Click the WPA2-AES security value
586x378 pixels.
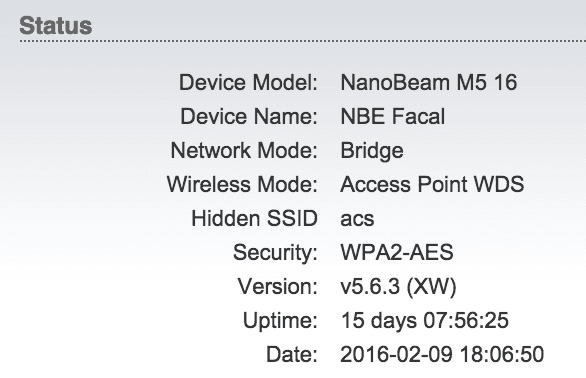pos(397,252)
